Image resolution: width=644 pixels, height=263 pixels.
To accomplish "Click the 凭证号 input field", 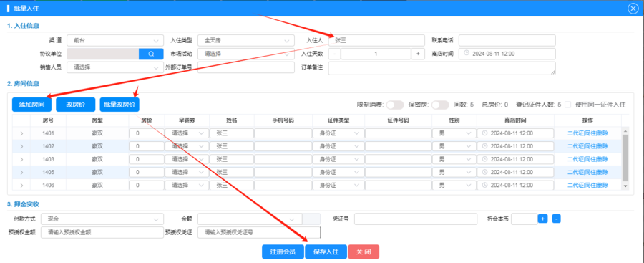I will pyautogui.click(x=416, y=219).
